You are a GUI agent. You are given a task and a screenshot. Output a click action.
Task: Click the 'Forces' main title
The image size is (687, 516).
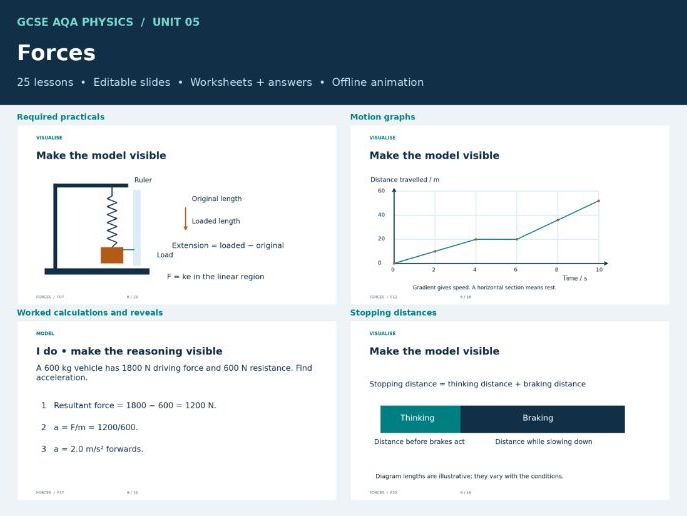(x=56, y=53)
